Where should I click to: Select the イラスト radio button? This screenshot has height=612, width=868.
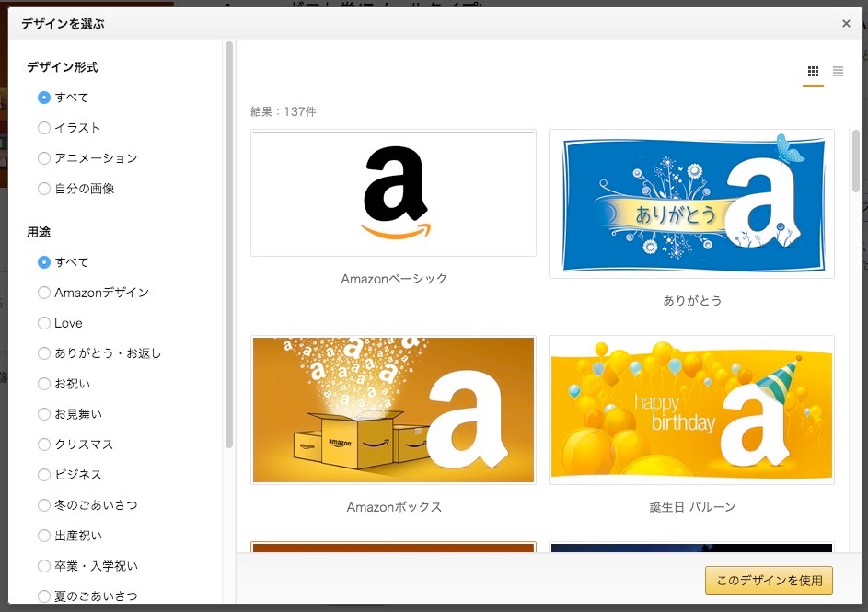(44, 128)
